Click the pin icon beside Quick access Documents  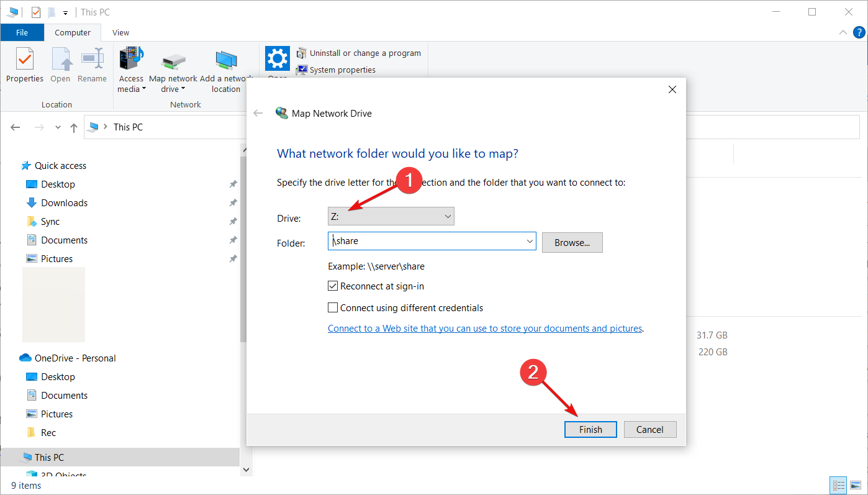(x=233, y=240)
